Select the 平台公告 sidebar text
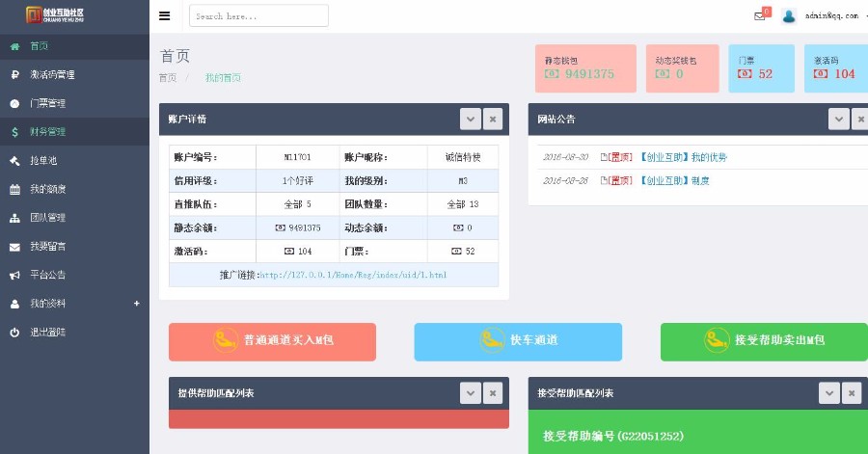 point(48,275)
